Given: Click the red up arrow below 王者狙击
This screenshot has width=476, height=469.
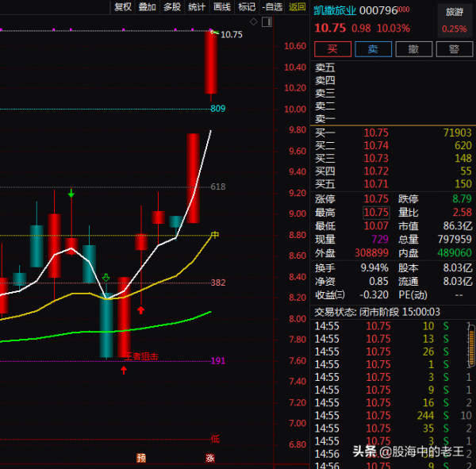Looking at the screenshot, I should pos(124,370).
